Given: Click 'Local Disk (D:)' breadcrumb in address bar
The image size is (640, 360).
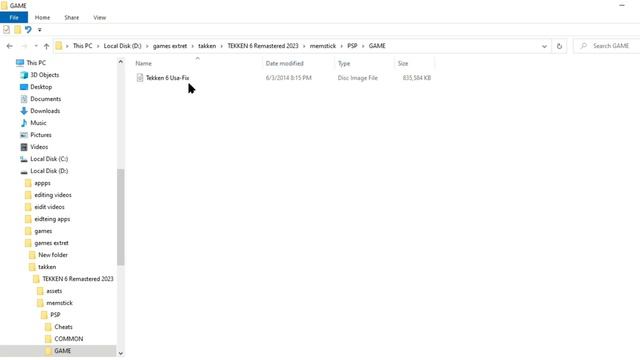Looking at the screenshot, I should pyautogui.click(x=122, y=46).
